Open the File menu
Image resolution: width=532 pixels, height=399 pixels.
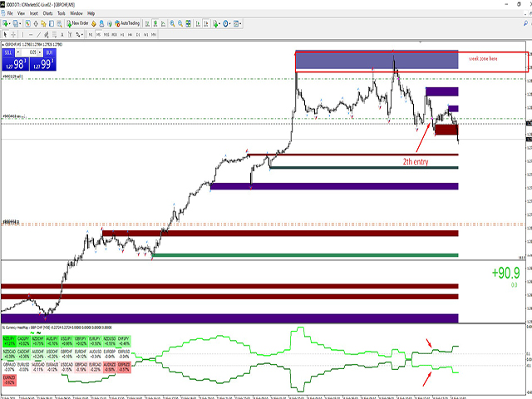pos(10,13)
